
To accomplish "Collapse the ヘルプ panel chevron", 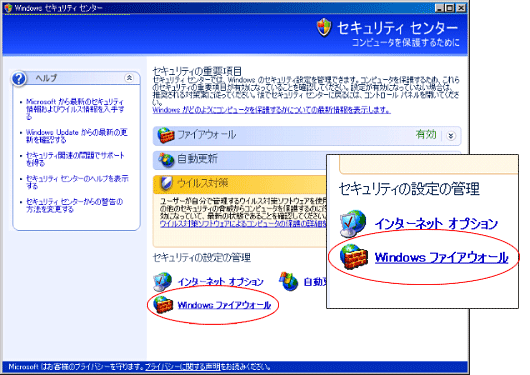I will click(x=129, y=78).
